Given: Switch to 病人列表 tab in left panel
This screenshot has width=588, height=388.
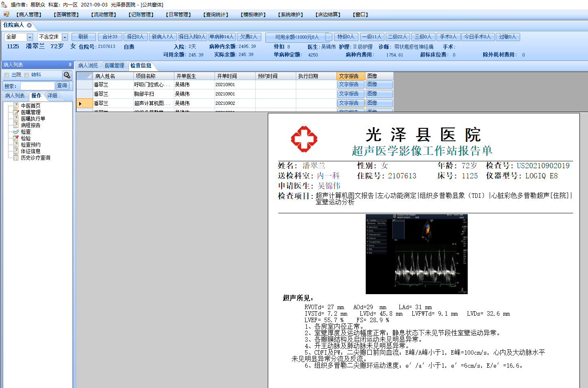Looking at the screenshot, I should pos(15,96).
